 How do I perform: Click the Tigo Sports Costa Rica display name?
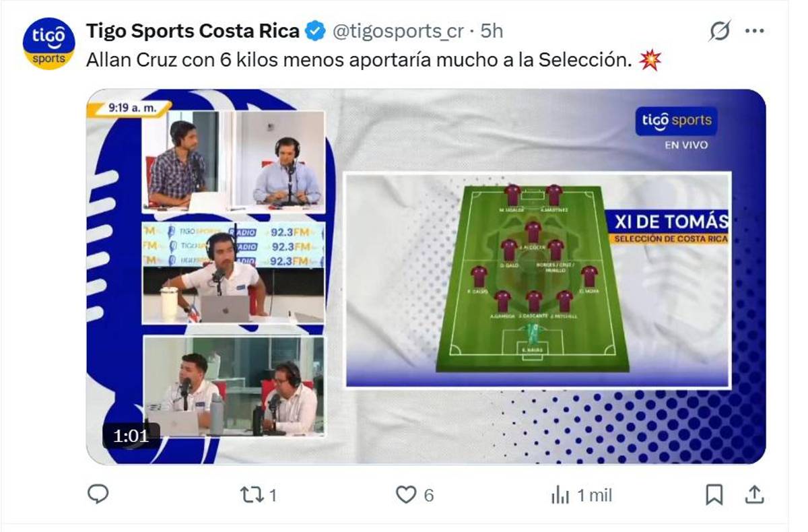[194, 30]
